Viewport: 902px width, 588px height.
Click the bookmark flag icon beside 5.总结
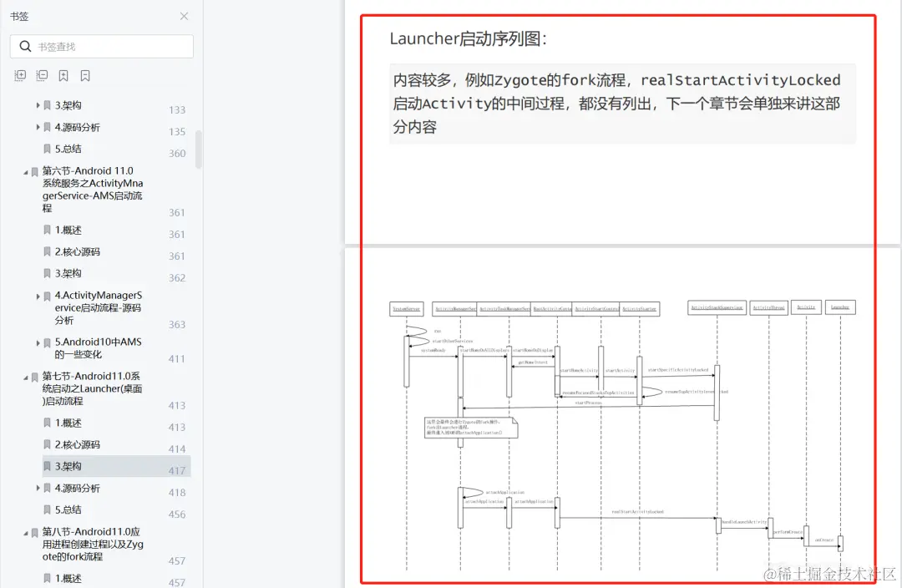pos(46,150)
